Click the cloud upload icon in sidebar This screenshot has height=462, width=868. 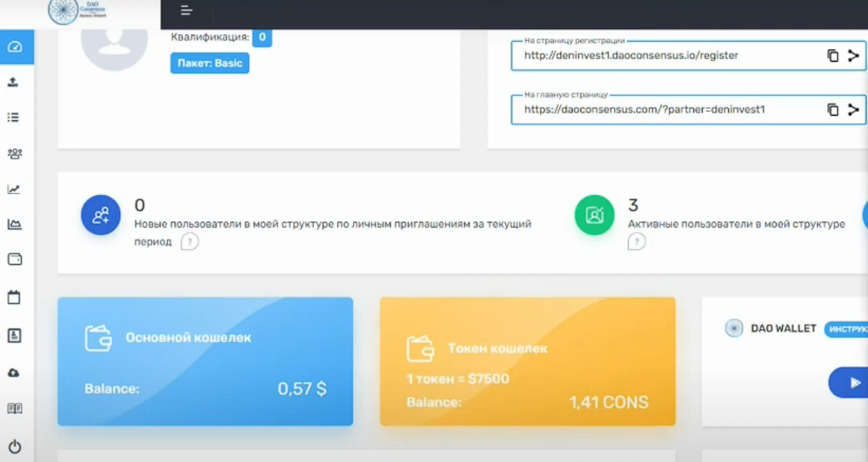(14, 373)
